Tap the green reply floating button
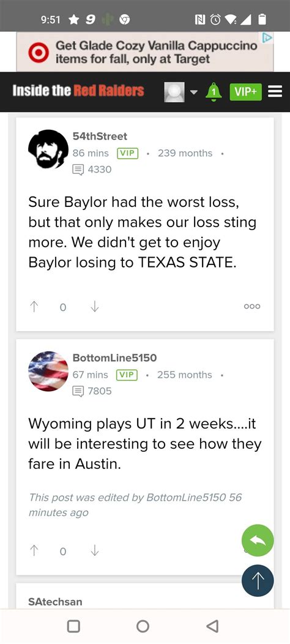This screenshot has height=644, width=290. click(x=258, y=541)
